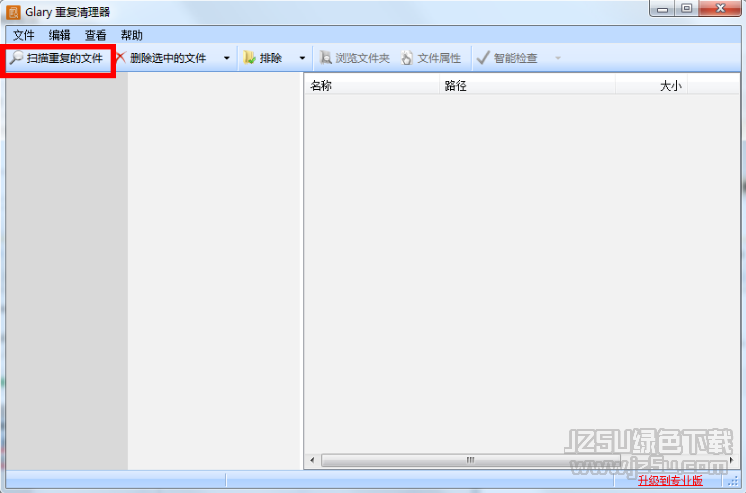Open the 文件 menu
Viewport: 746px width, 493px height.
[x=24, y=35]
